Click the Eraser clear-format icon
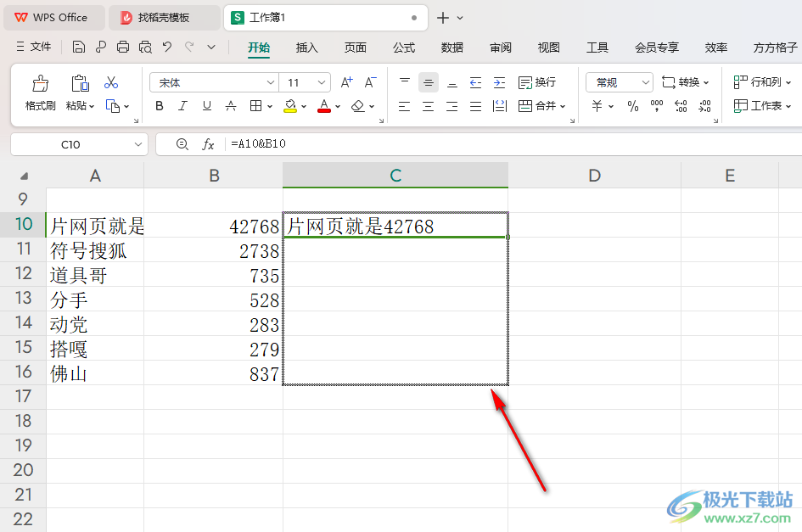The height and width of the screenshot is (532, 802). click(357, 106)
